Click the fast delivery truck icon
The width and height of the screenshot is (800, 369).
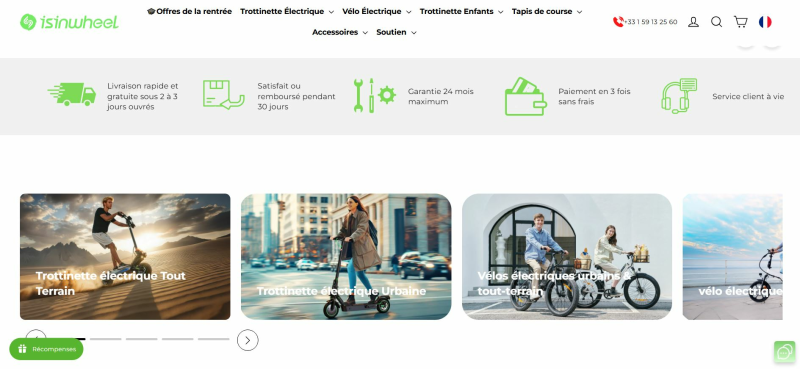click(x=72, y=94)
